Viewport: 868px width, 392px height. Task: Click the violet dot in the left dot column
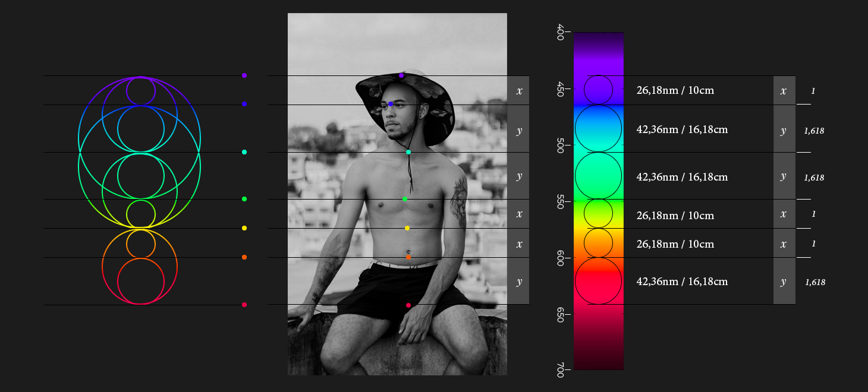[244, 75]
